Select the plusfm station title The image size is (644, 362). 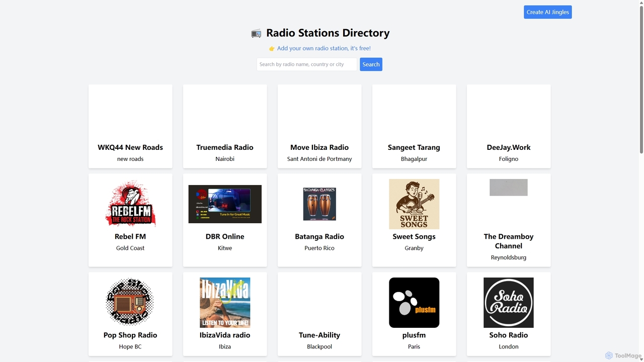pyautogui.click(x=414, y=335)
